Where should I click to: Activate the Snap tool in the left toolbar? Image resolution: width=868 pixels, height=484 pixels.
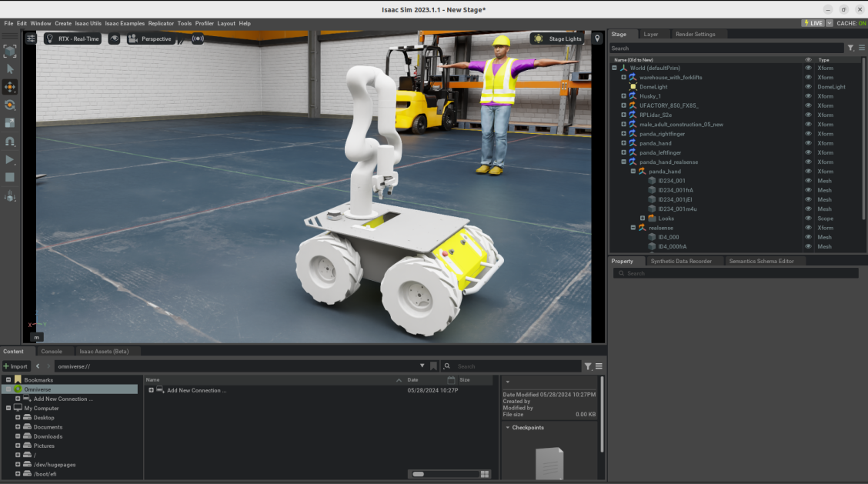click(10, 141)
